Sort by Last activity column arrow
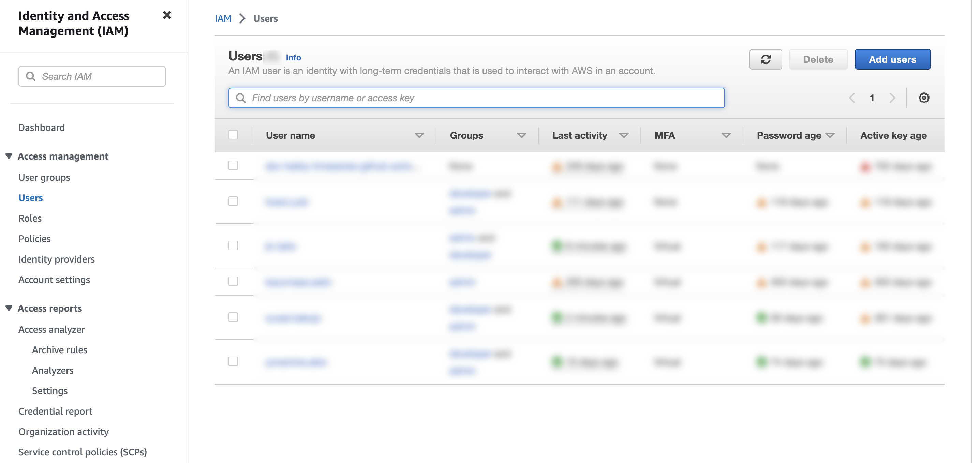Image resolution: width=980 pixels, height=463 pixels. (624, 135)
